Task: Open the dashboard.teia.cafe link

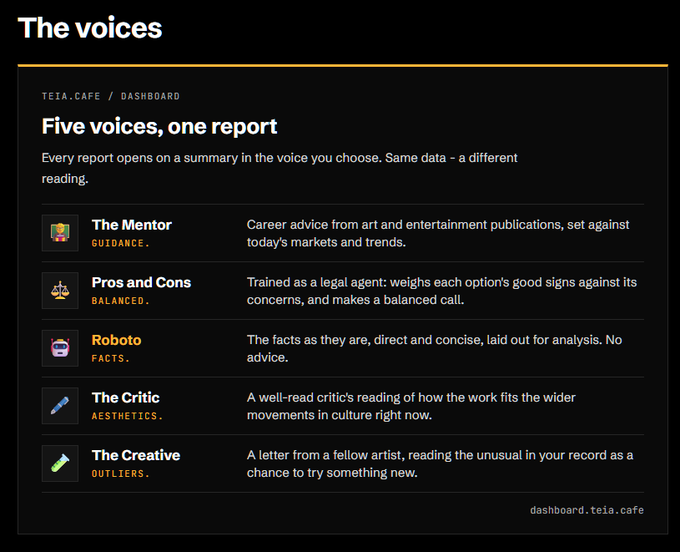Action: (587, 510)
